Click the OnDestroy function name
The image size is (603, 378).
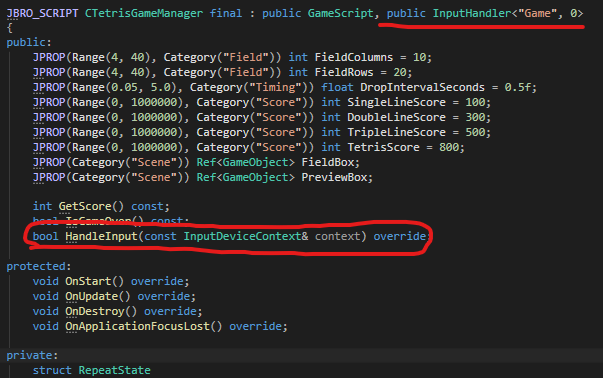click(95, 311)
